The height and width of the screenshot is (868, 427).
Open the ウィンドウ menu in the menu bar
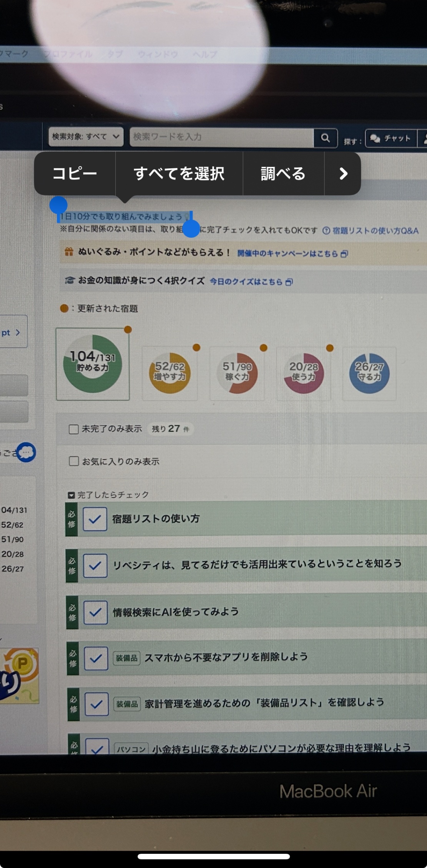tap(158, 54)
